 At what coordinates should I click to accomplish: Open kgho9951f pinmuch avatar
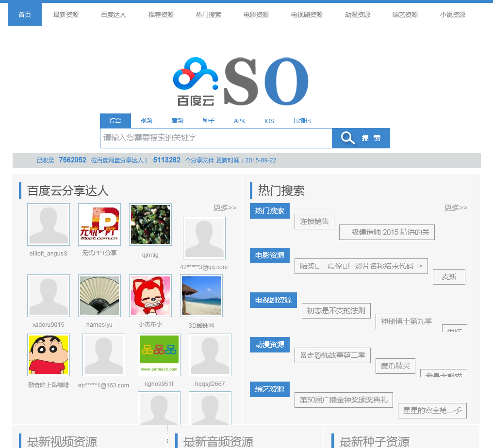coord(159,355)
